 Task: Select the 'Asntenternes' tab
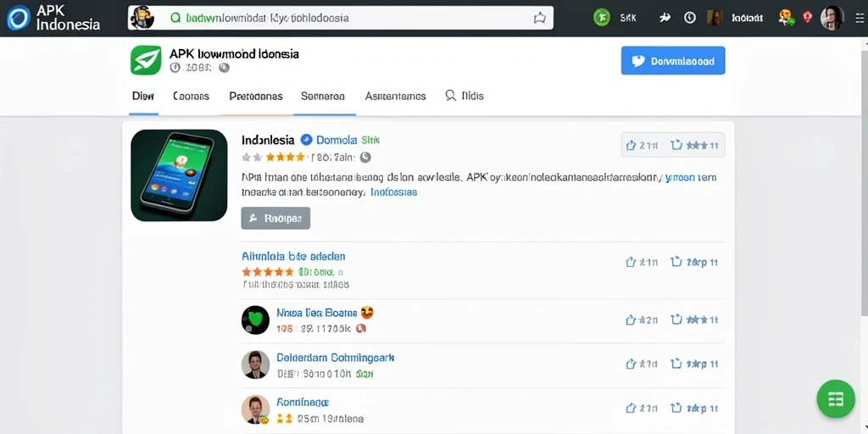point(395,96)
